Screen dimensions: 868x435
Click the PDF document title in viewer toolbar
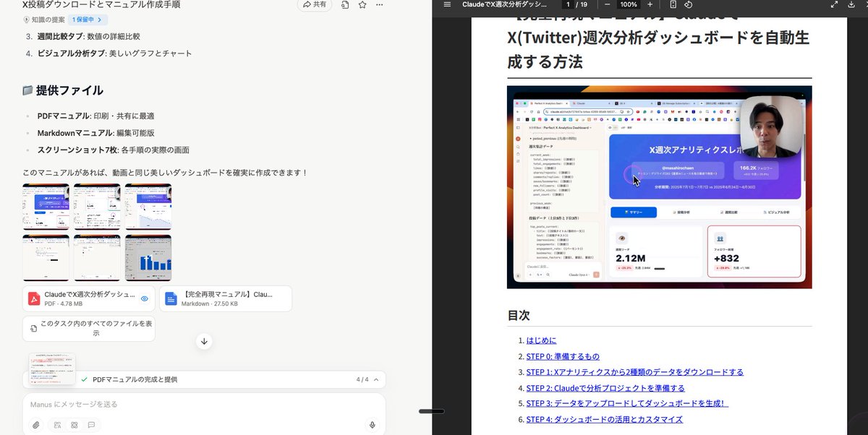click(x=505, y=4)
